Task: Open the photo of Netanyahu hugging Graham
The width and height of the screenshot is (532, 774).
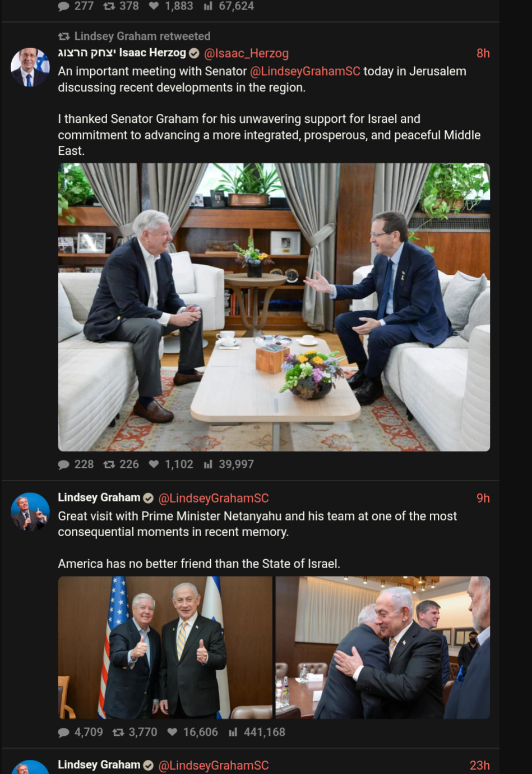Action: tap(383, 647)
